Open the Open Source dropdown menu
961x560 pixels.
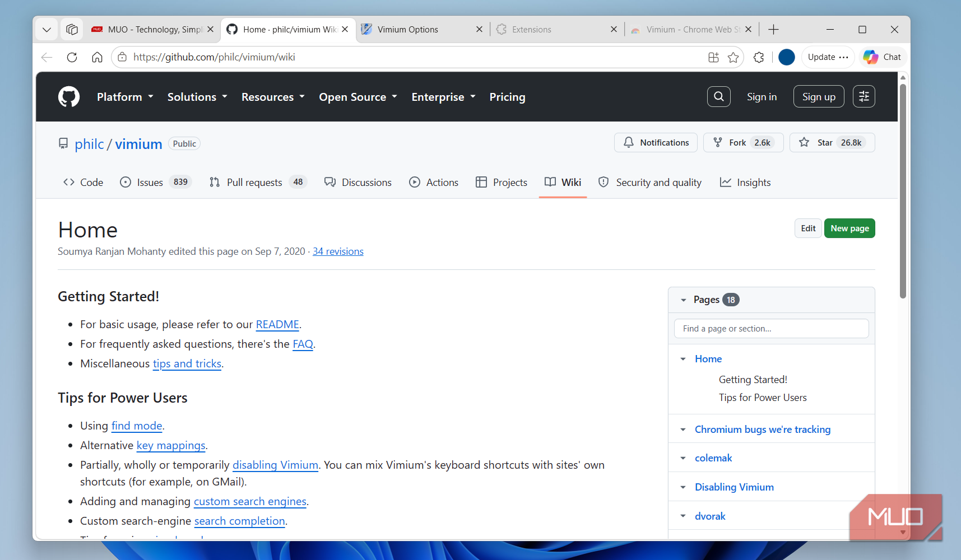pyautogui.click(x=358, y=97)
